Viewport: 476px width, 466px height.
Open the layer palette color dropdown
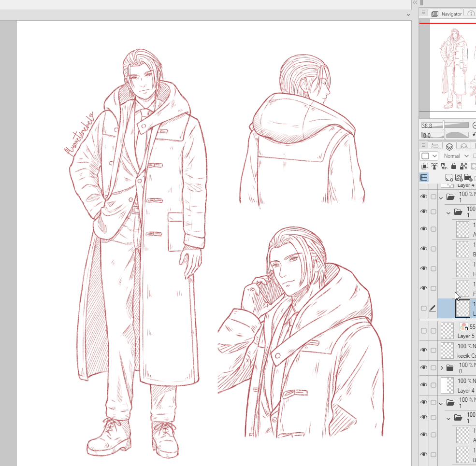[x=429, y=156]
